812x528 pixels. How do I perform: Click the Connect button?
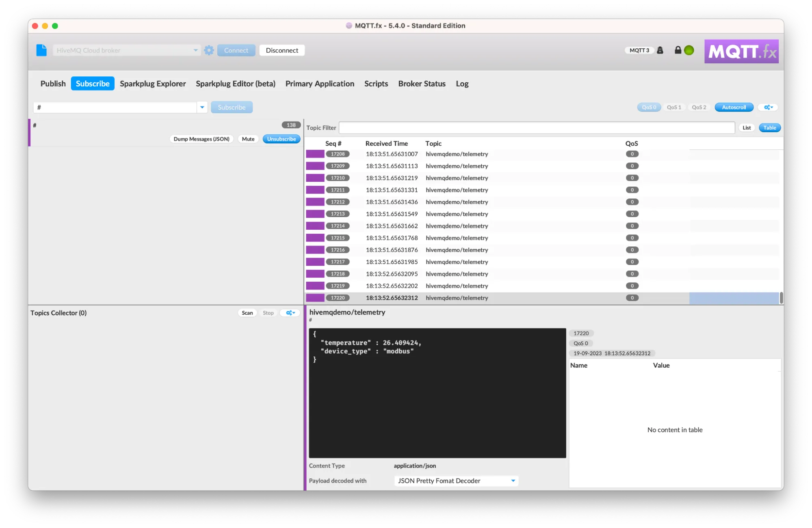click(x=236, y=50)
